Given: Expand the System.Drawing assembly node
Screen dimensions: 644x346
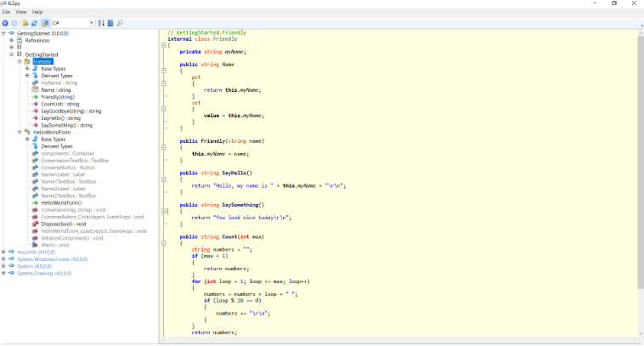Looking at the screenshot, I should 3,273.
